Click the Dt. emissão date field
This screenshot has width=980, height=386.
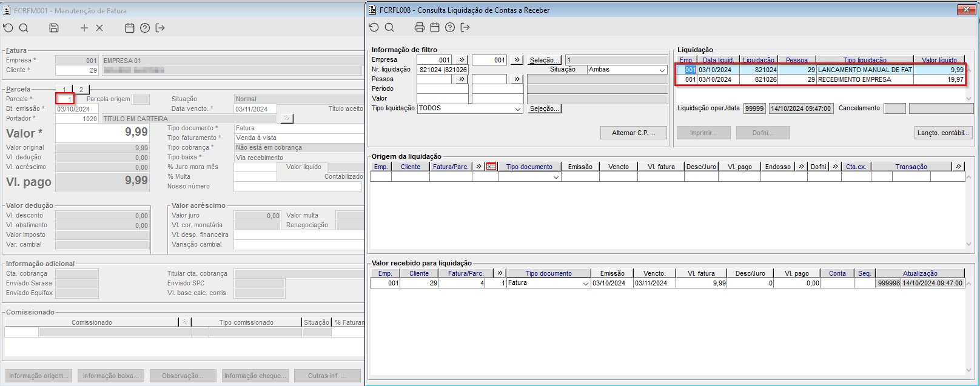tap(76, 109)
